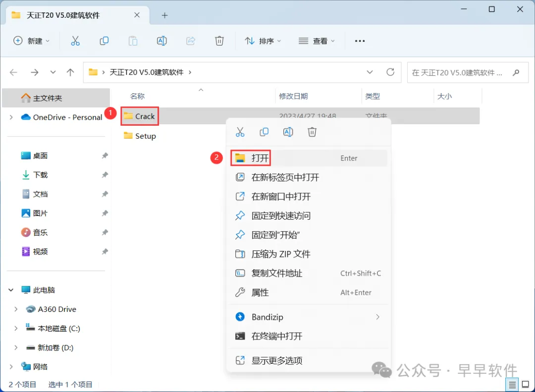The image size is (535, 392).
Task: Click the Paste icon in the top toolbar
Action: click(x=133, y=41)
